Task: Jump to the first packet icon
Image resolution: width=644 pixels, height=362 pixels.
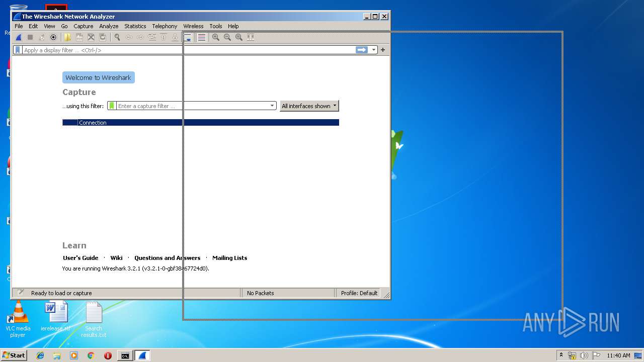Action: click(x=164, y=37)
